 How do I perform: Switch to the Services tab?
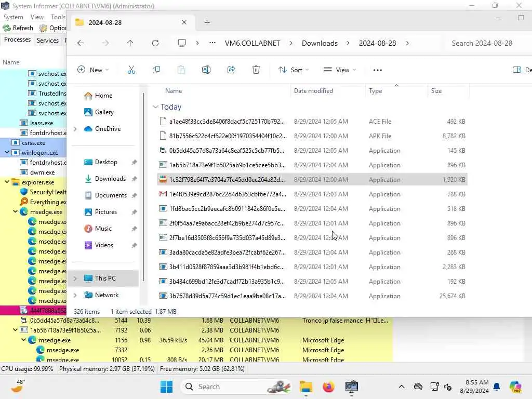click(x=47, y=40)
